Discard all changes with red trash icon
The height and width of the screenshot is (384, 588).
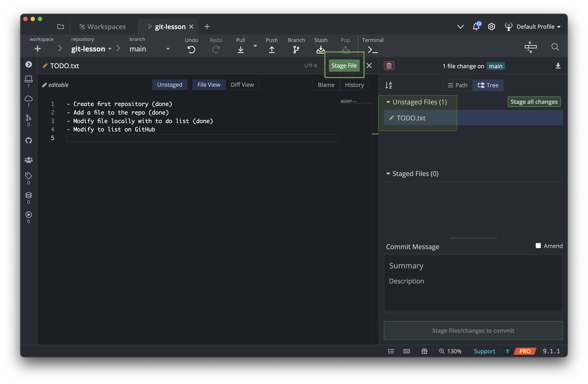pos(389,66)
